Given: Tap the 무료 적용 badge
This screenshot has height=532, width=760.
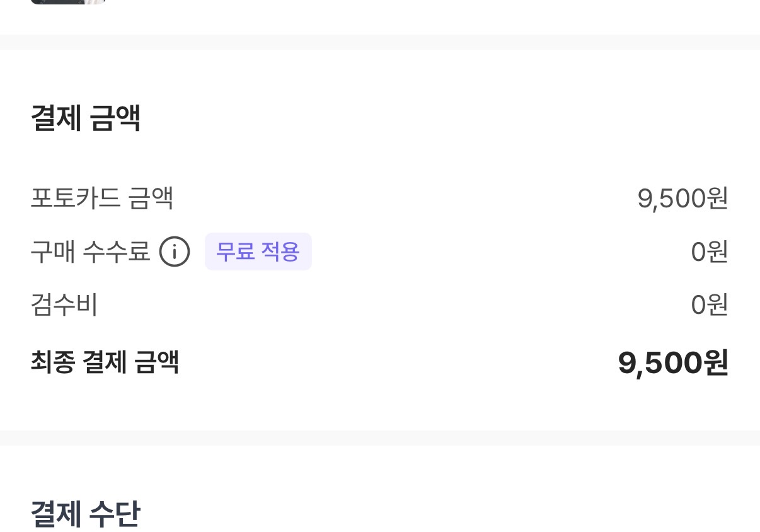Looking at the screenshot, I should click(258, 252).
